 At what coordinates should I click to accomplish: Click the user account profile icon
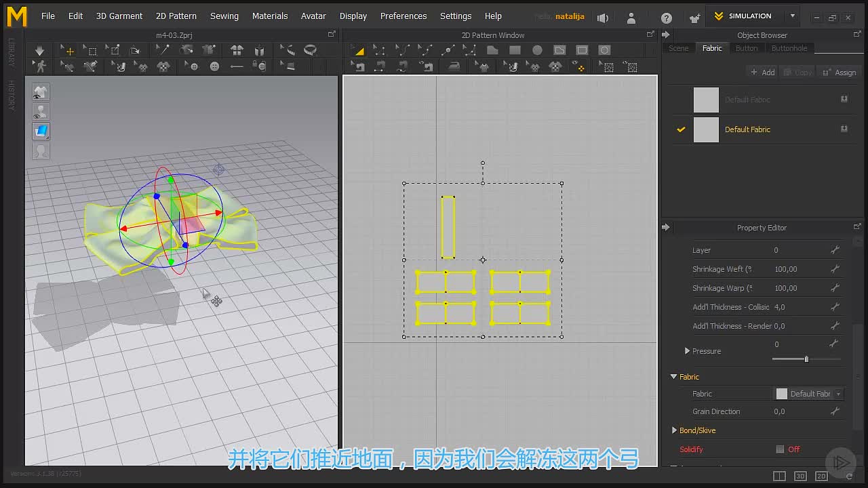631,18
